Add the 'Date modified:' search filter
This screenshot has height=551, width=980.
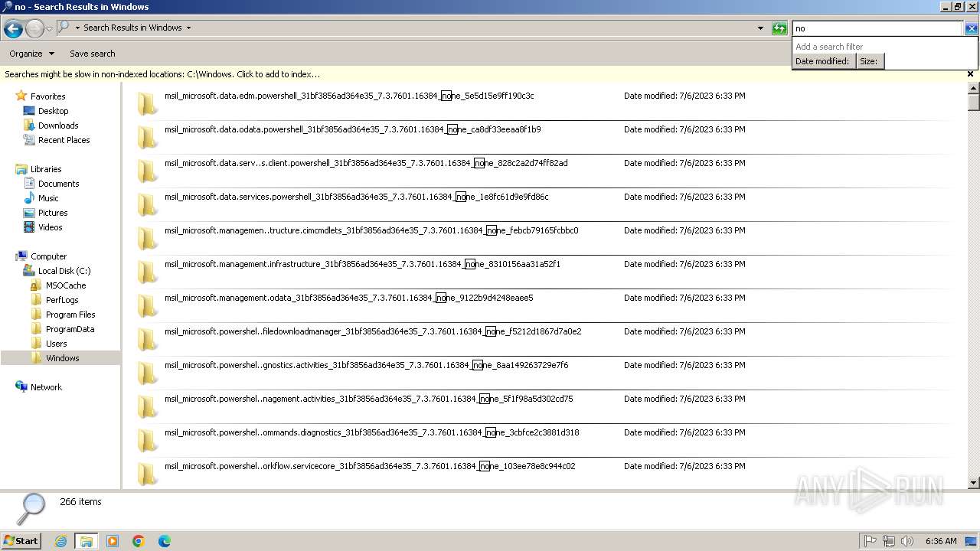[822, 61]
